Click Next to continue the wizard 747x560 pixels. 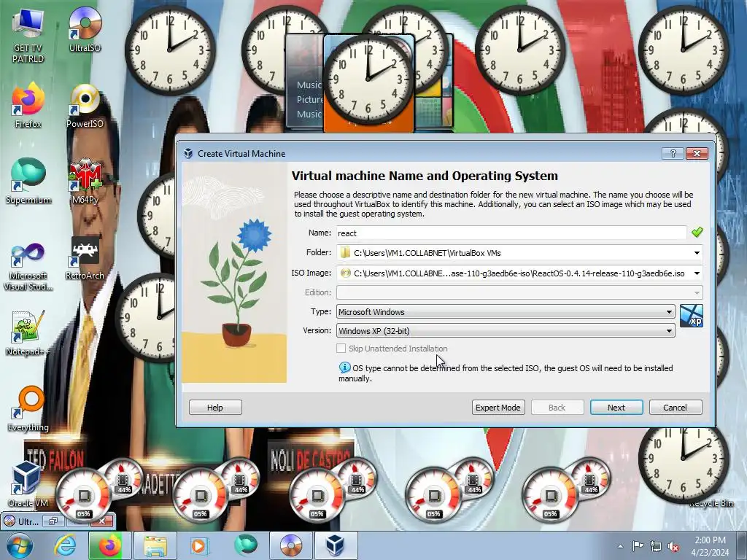pyautogui.click(x=616, y=408)
